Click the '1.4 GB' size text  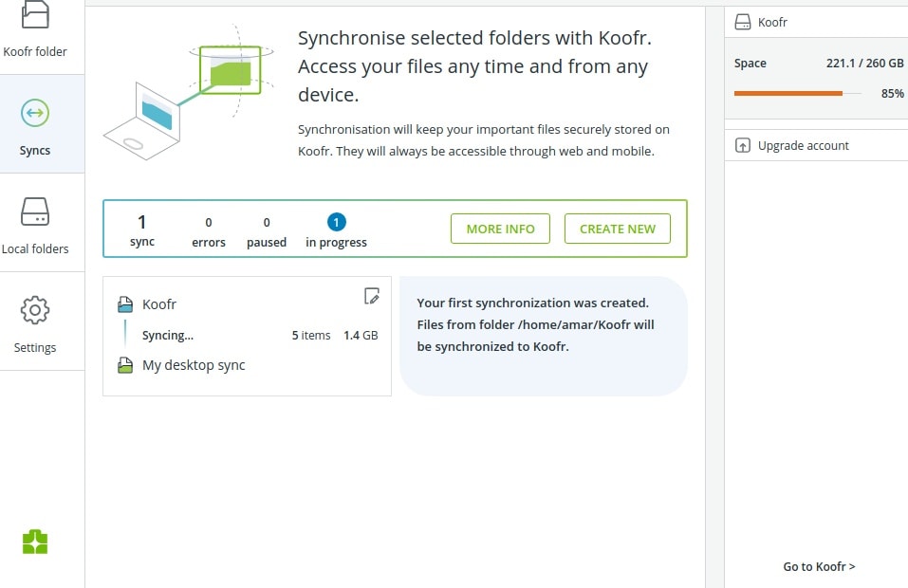pyautogui.click(x=361, y=335)
